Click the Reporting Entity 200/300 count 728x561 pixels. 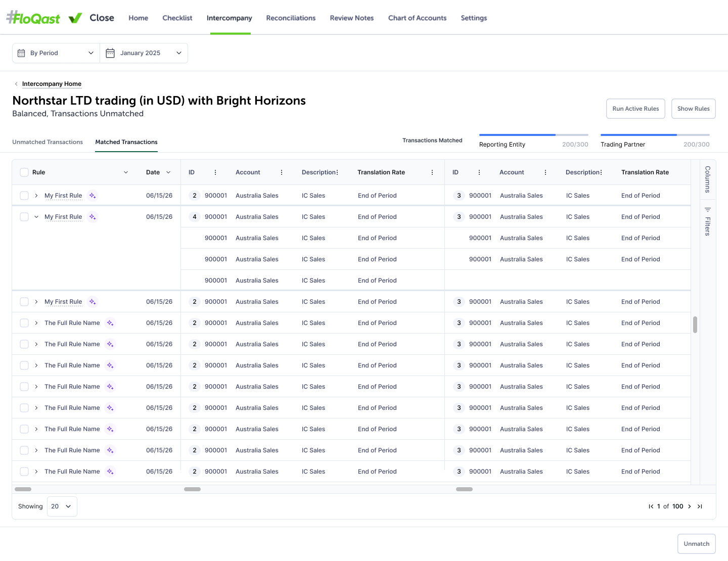pos(575,145)
